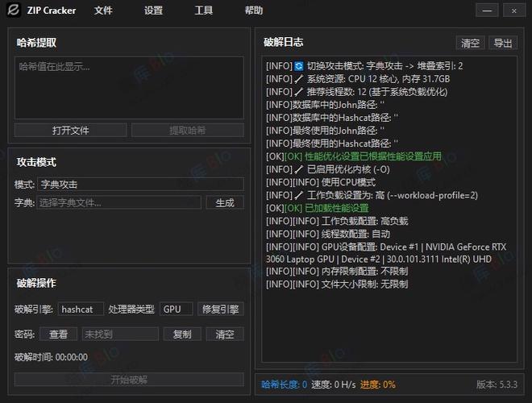Click log line 数据库中的Hashcat路径
The width and height of the screenshot is (532, 403).
click(x=332, y=118)
